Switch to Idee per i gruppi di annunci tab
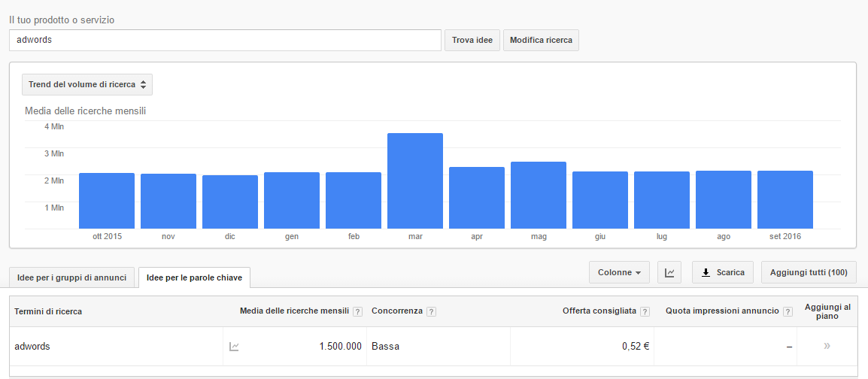 click(x=72, y=277)
